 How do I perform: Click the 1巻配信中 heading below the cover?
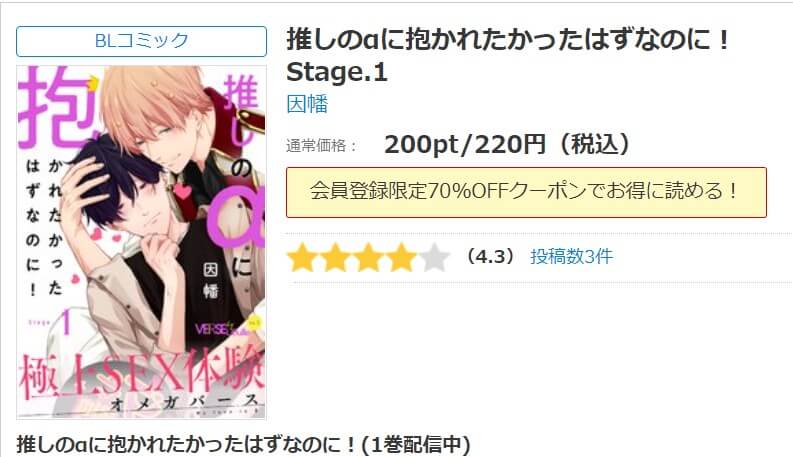[243, 444]
